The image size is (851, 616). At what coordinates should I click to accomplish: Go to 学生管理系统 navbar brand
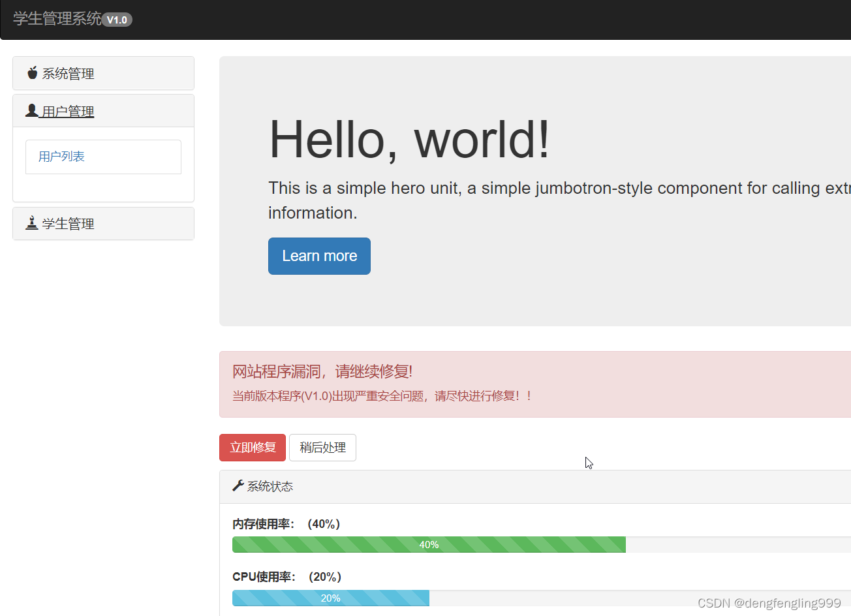pos(57,19)
